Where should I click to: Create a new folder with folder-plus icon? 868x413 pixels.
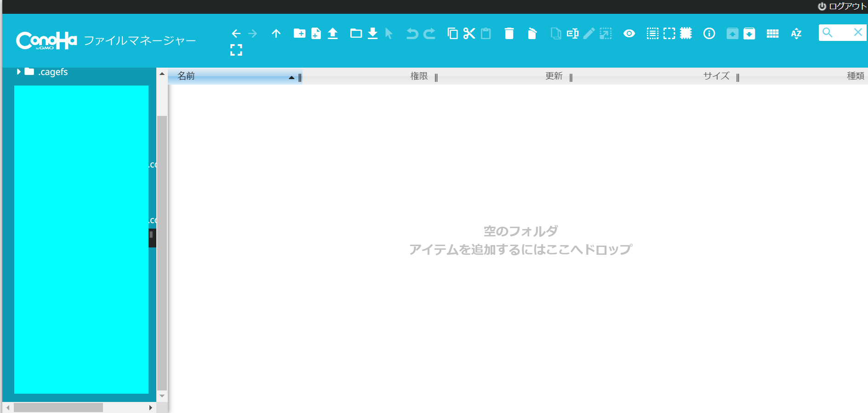pyautogui.click(x=299, y=33)
